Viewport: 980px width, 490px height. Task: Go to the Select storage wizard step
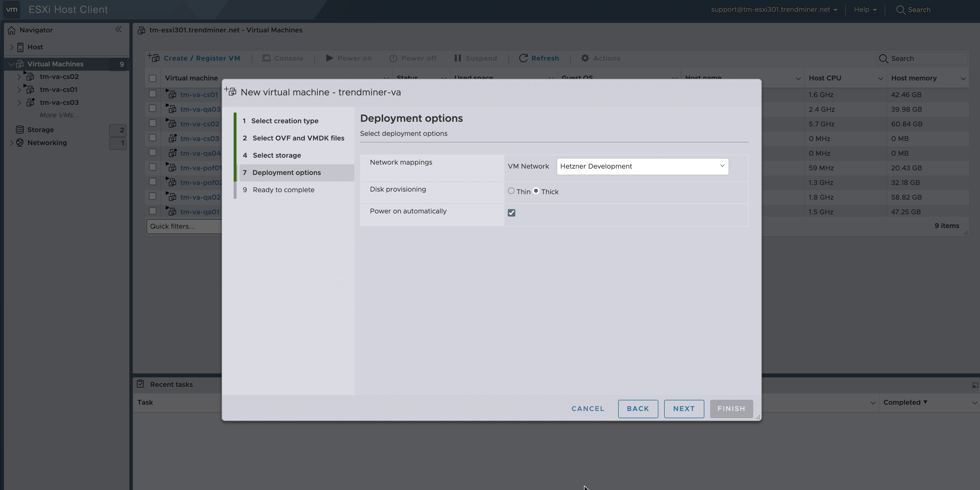point(276,155)
